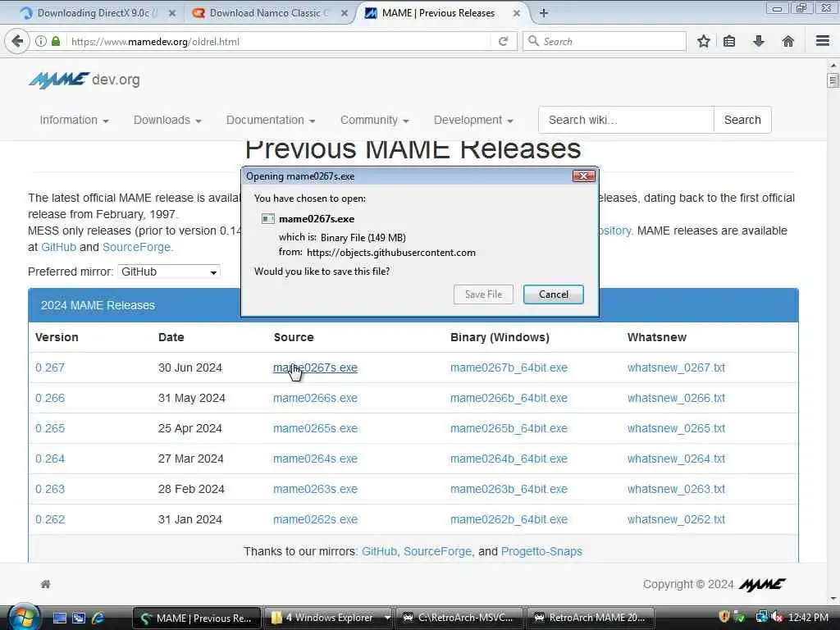Open the Preferred mirror GitHub dropdown

169,272
